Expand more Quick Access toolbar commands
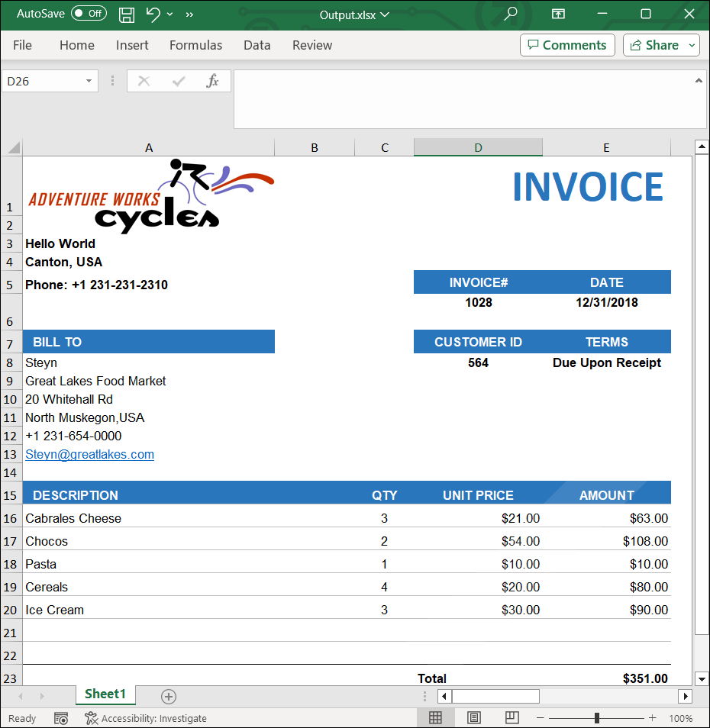 [189, 14]
